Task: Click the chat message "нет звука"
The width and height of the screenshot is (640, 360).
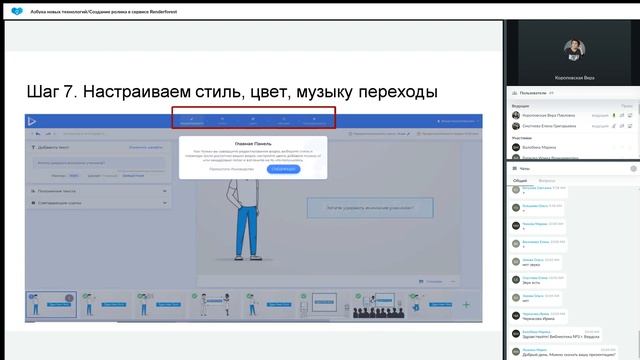Action: (x=531, y=265)
